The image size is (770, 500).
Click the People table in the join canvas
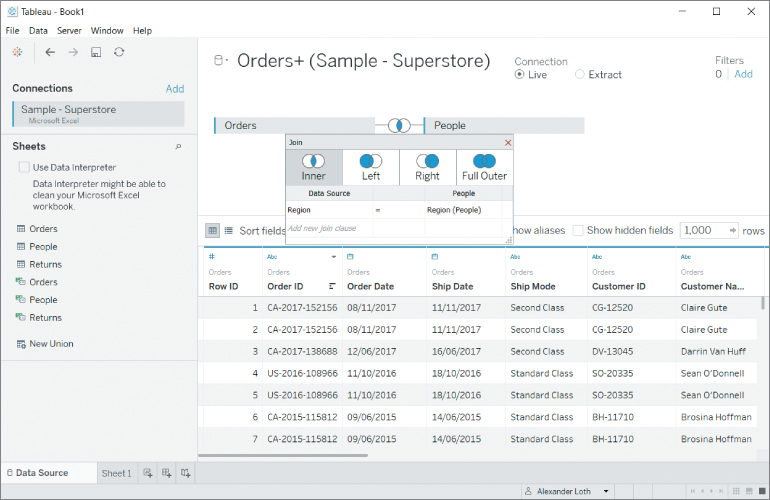(x=504, y=126)
